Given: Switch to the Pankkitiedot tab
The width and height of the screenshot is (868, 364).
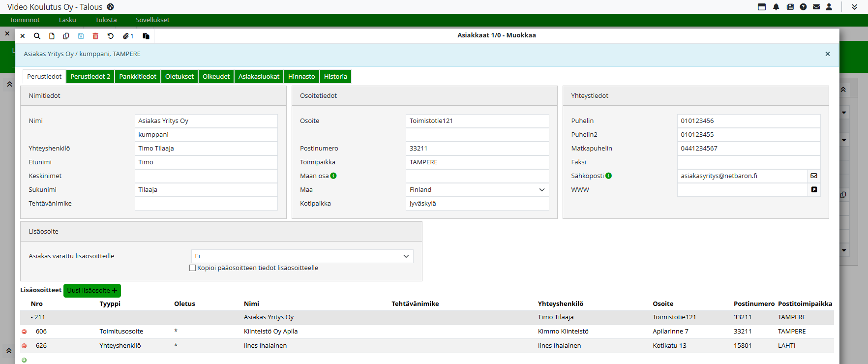Looking at the screenshot, I should [138, 77].
